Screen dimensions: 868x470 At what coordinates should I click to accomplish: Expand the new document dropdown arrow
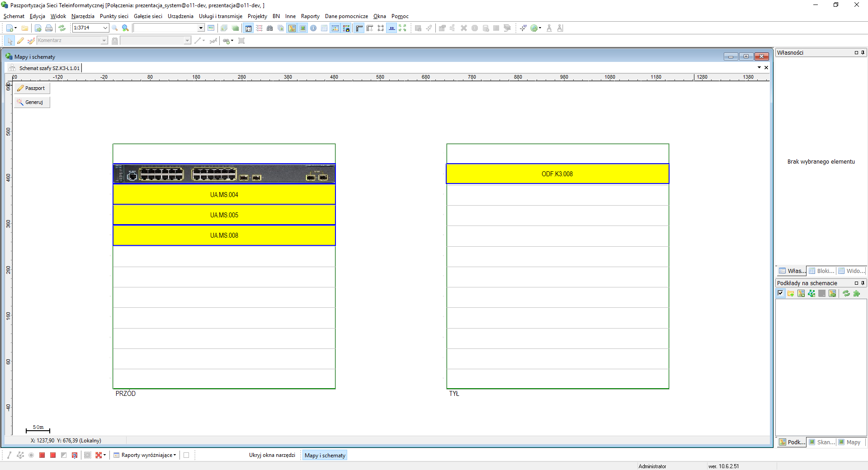click(x=16, y=28)
